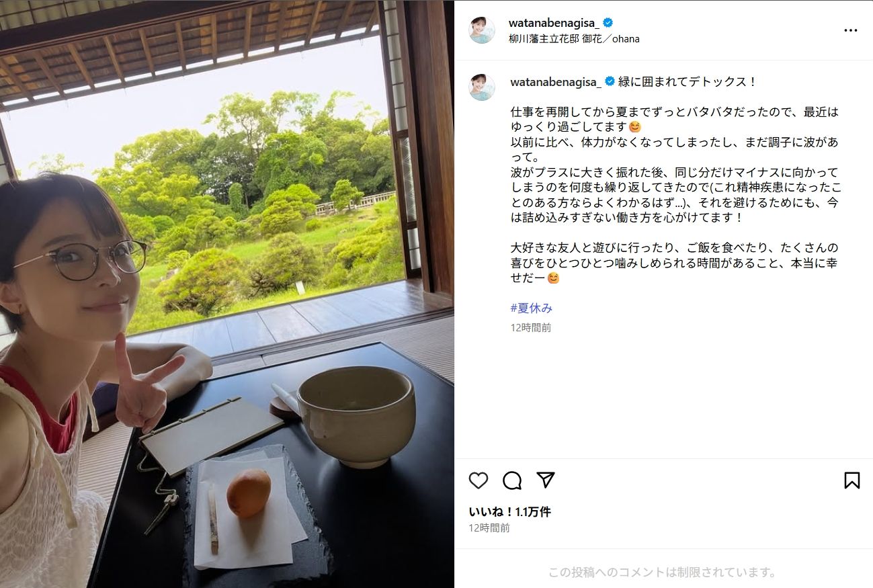Open location 柳川藩主立花邸 御花／ohana
This screenshot has width=873, height=588.
pyautogui.click(x=575, y=39)
